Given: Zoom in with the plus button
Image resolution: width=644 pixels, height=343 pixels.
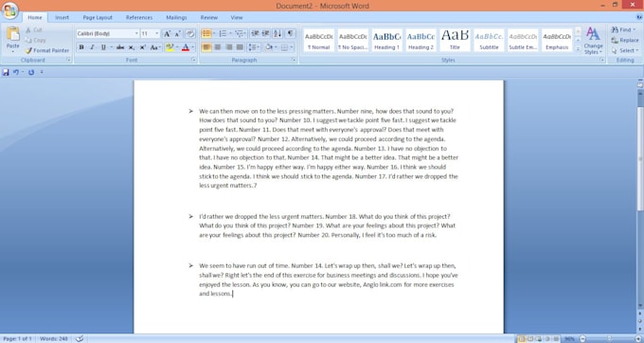Looking at the screenshot, I should (637, 339).
